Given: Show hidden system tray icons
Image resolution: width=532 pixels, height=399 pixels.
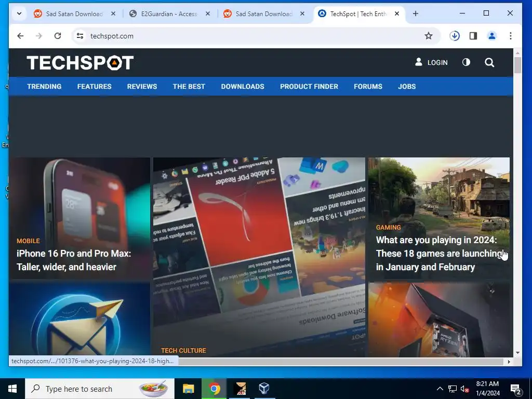Looking at the screenshot, I should point(440,389).
